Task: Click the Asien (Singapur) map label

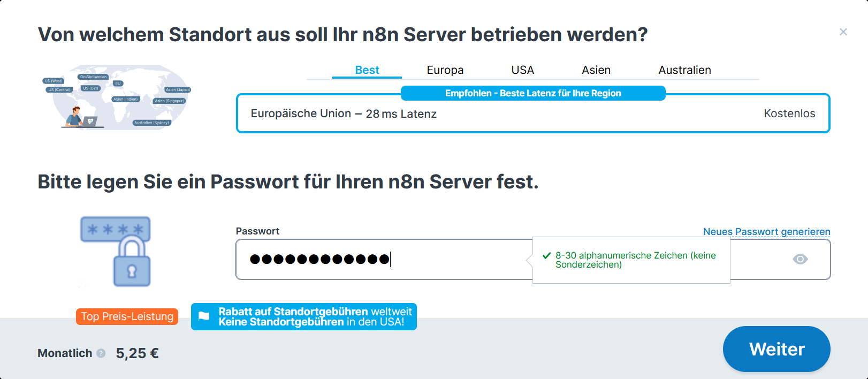Action: [x=169, y=101]
